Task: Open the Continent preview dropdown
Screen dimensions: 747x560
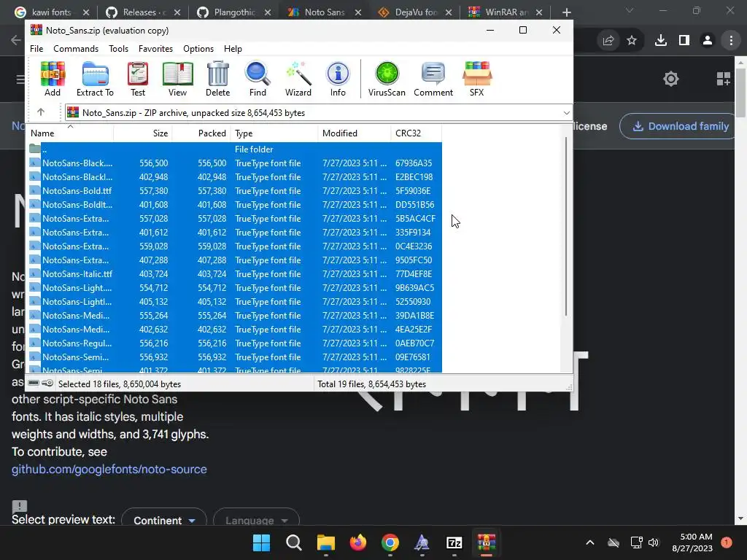Action: click(164, 520)
